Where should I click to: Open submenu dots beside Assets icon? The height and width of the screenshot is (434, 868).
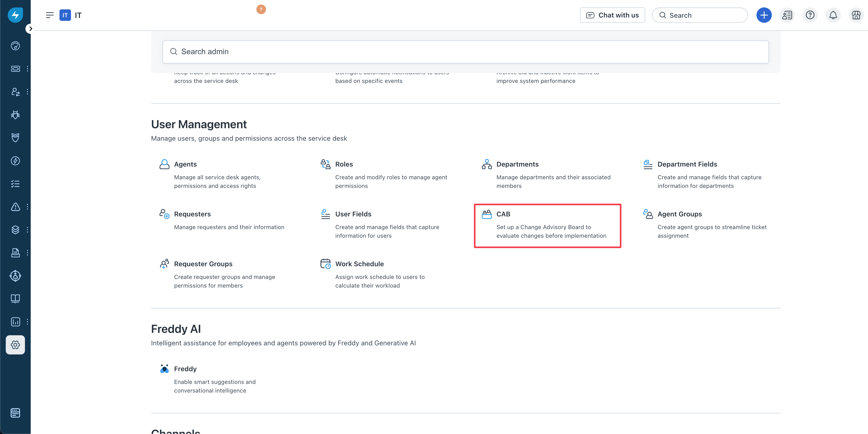27,230
